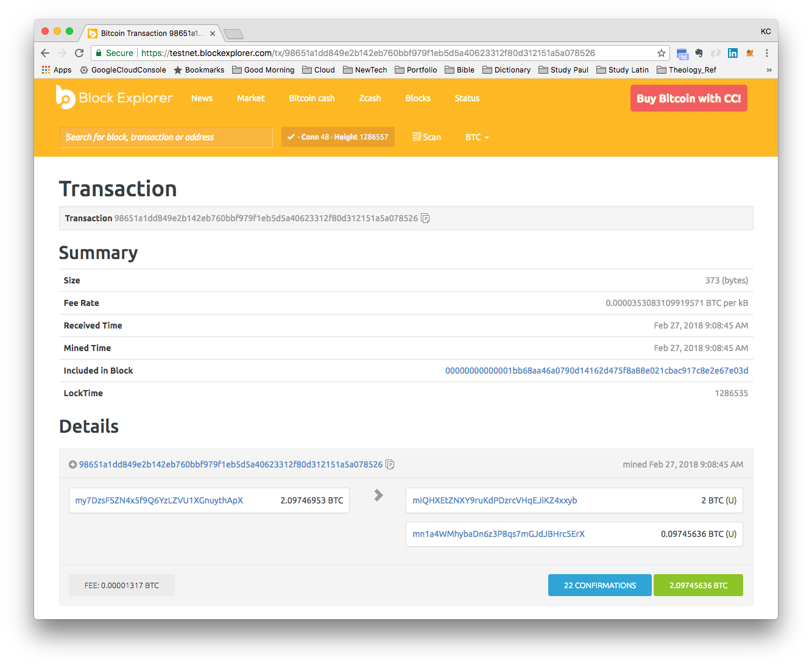Open the LinkedIn browser extension
This screenshot has height=668, width=812.
click(x=733, y=53)
